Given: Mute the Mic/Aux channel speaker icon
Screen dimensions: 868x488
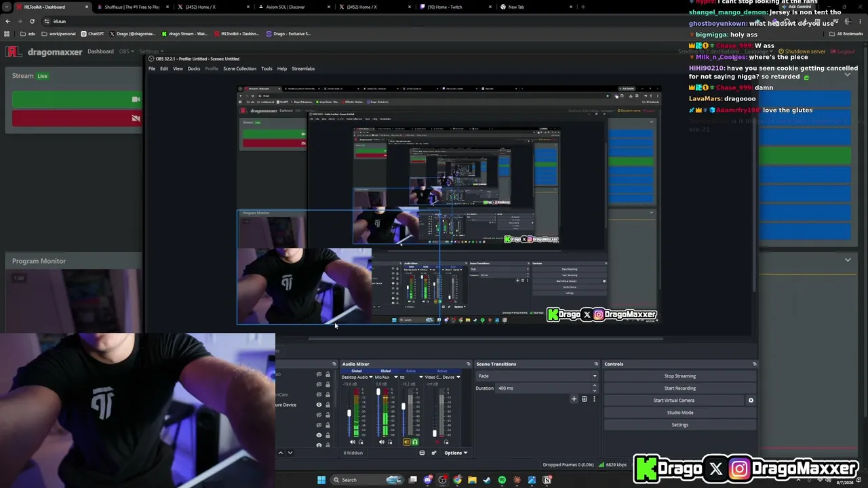Looking at the screenshot, I should coord(381,442).
